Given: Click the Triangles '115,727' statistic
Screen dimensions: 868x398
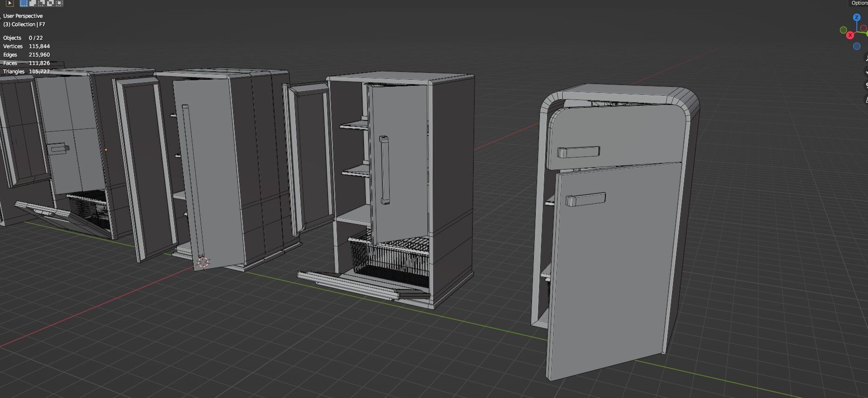Looking at the screenshot, I should pyautogui.click(x=39, y=71).
